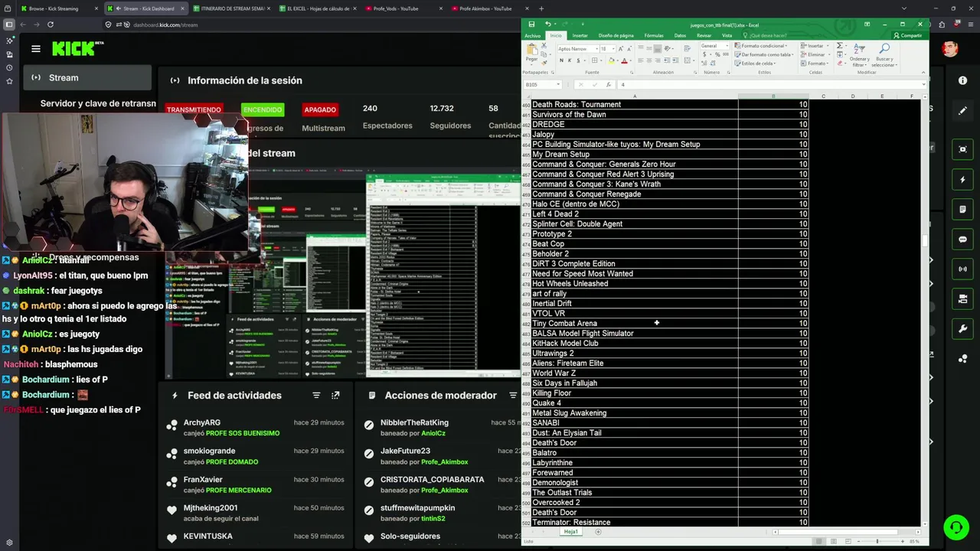The image size is (980, 551).
Task: Reload the browser page
Action: [51, 24]
